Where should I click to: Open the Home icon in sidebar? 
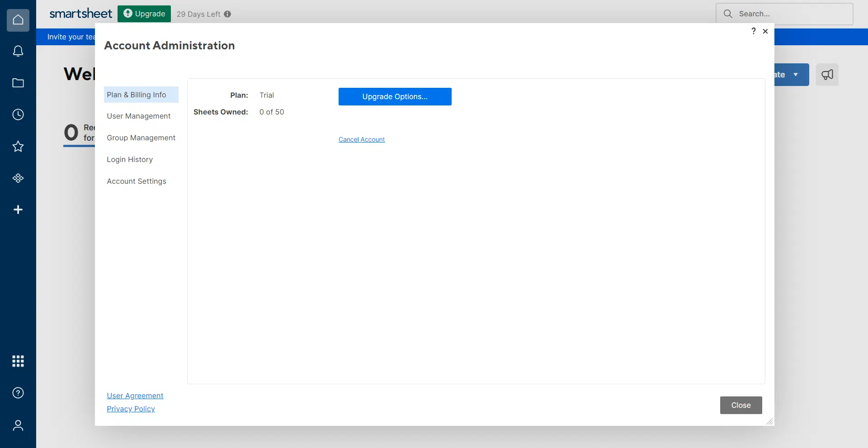pyautogui.click(x=18, y=20)
